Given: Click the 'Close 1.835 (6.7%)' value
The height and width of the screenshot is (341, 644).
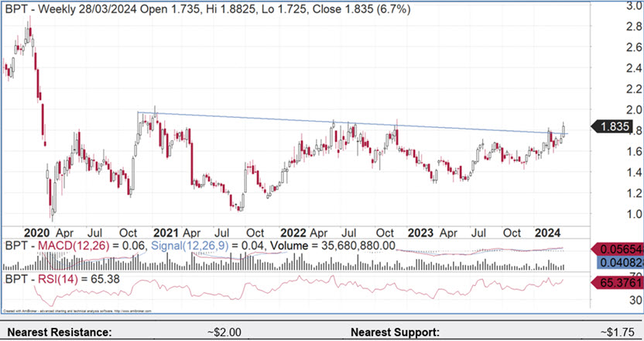Looking at the screenshot, I should pos(361,9).
